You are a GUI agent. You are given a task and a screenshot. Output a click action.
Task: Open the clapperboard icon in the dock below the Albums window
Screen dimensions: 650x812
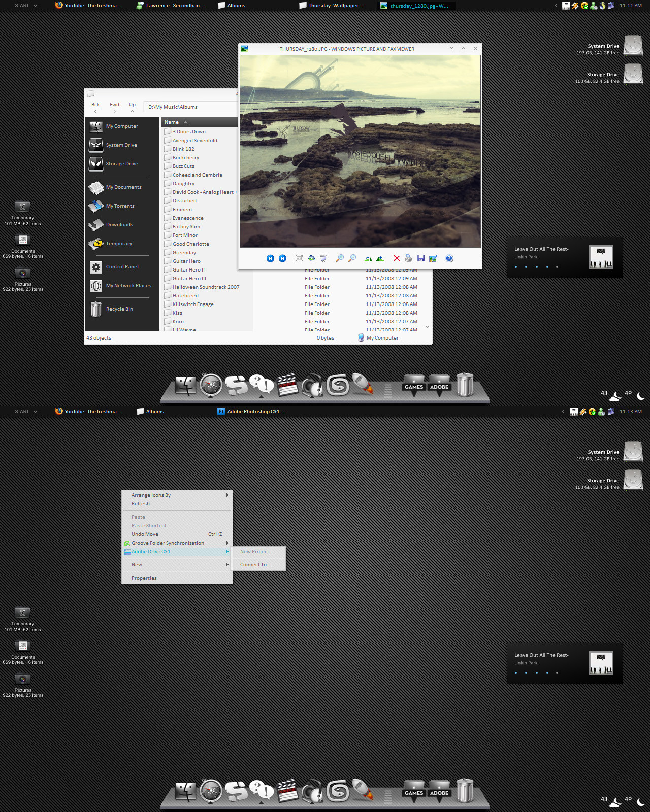point(287,386)
